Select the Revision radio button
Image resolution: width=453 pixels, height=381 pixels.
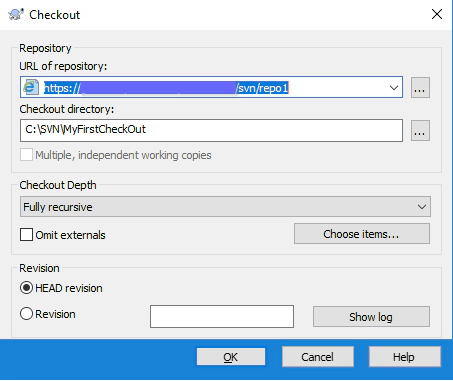26,314
